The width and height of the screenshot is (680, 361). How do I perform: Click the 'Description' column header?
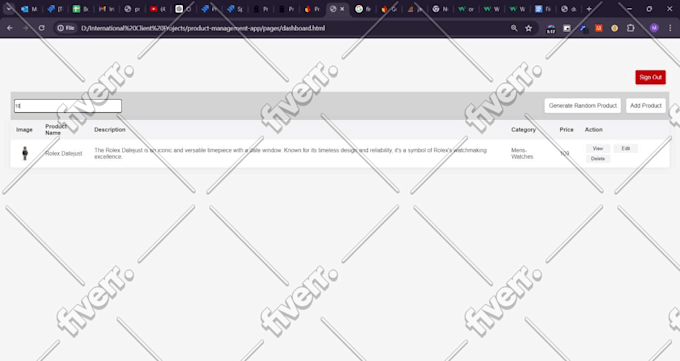point(110,130)
